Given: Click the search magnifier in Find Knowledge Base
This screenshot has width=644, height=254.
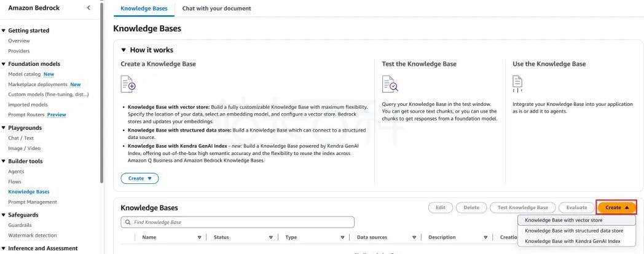Looking at the screenshot, I should tap(128, 223).
